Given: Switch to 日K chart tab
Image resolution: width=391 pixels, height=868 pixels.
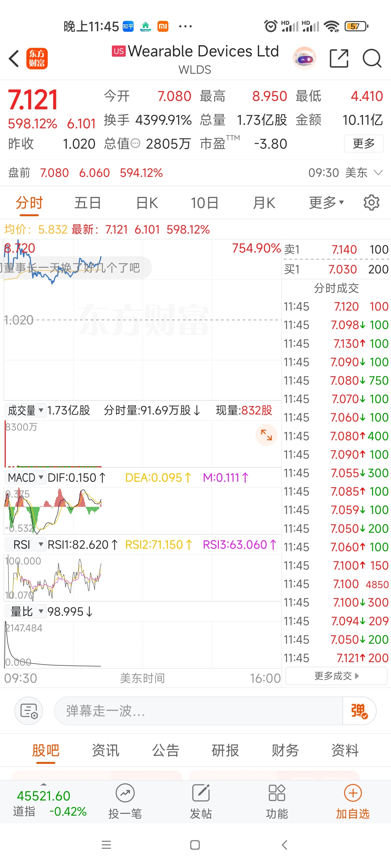Looking at the screenshot, I should click(147, 203).
